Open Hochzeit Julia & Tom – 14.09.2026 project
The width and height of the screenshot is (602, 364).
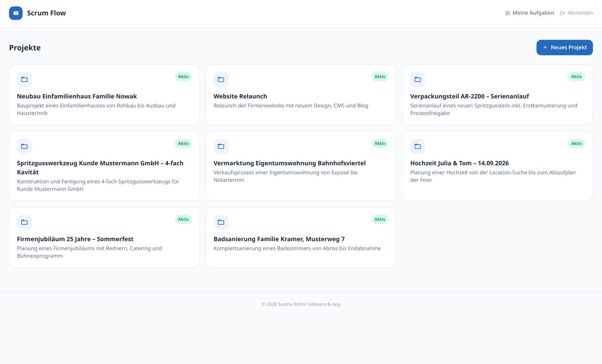(x=460, y=163)
